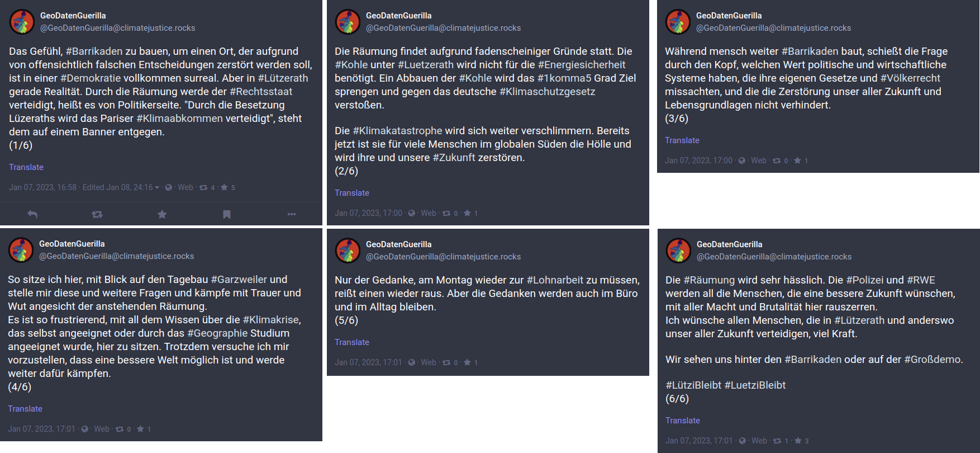
Task: Open the @GeoDatenGuerilla profile from post (4/6)
Action: [117, 257]
